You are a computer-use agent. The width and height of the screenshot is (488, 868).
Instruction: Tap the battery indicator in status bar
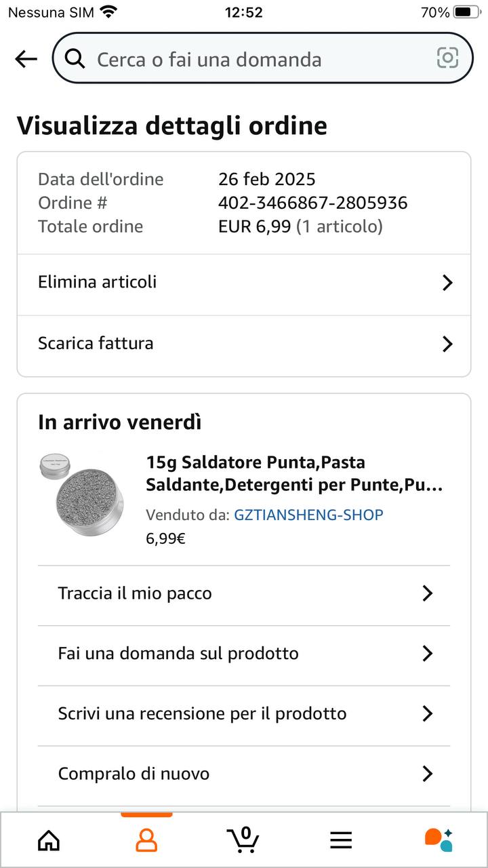(x=467, y=12)
